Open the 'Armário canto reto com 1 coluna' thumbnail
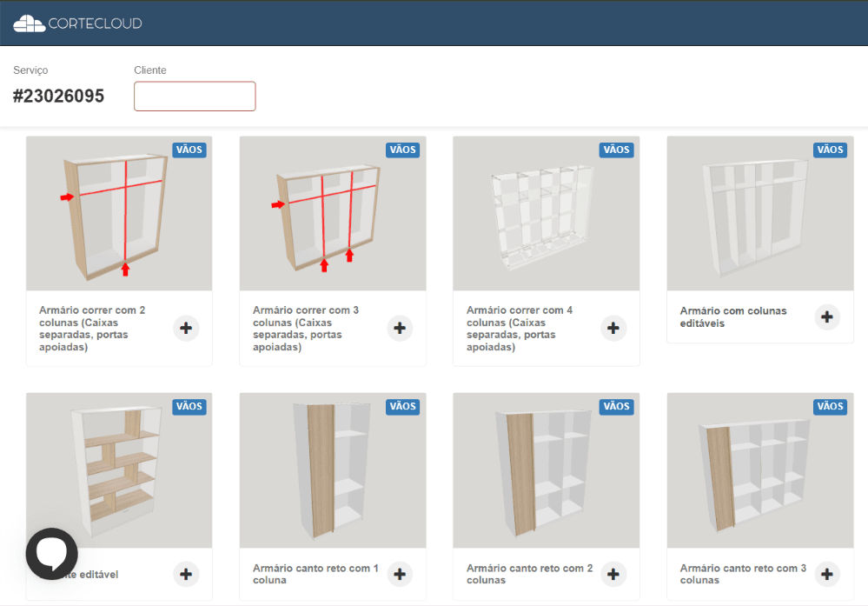868x606 pixels. [333, 470]
